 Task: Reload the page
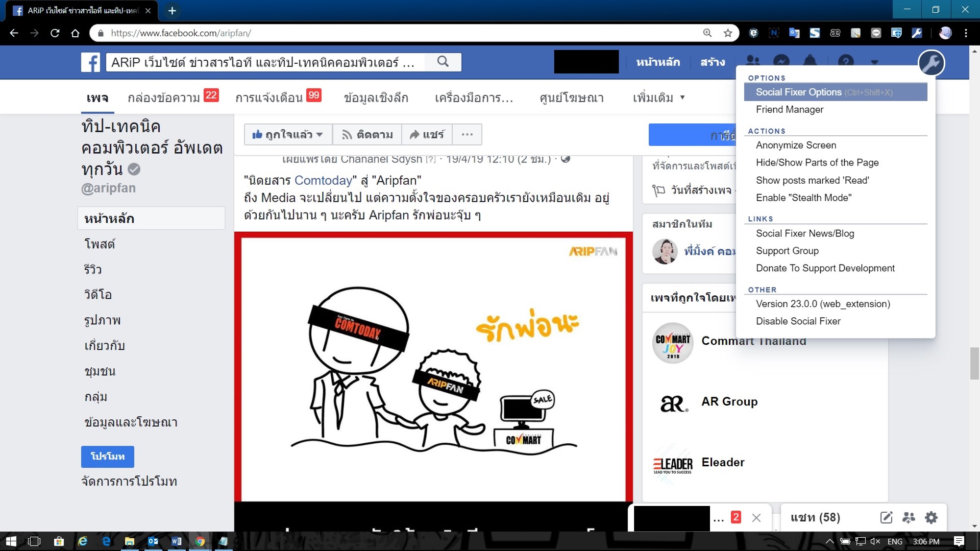click(55, 33)
